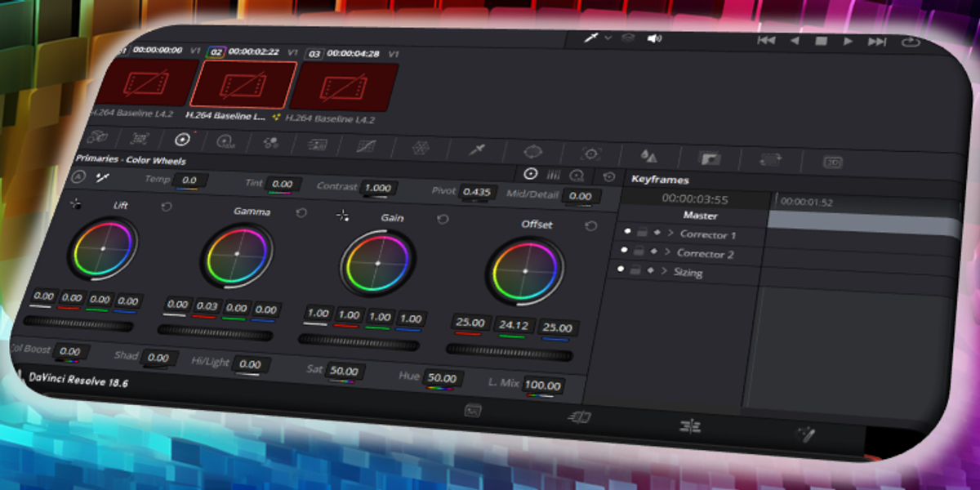980x490 pixels.
Task: Reset the Gamma color wheel
Action: pos(301,212)
